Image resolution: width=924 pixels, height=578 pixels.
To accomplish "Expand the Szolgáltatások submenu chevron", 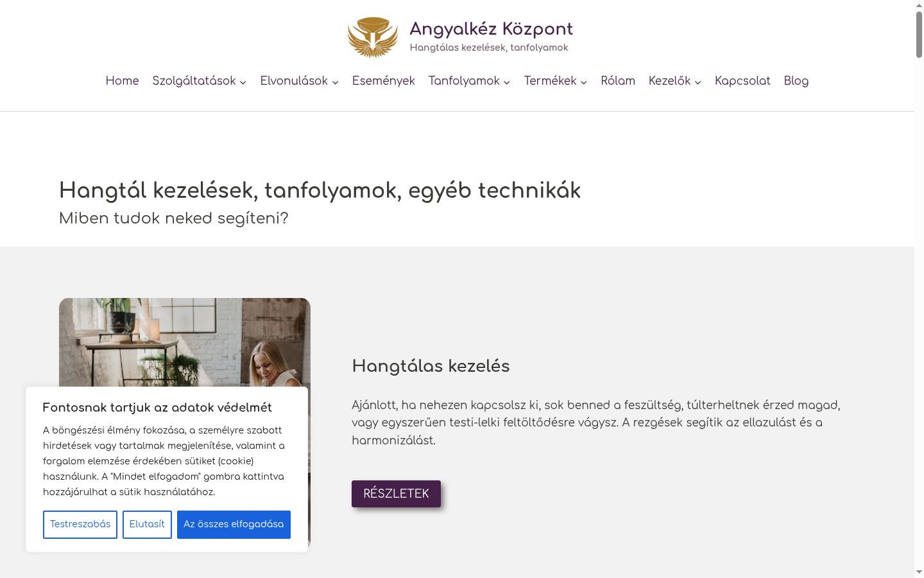I will [243, 82].
